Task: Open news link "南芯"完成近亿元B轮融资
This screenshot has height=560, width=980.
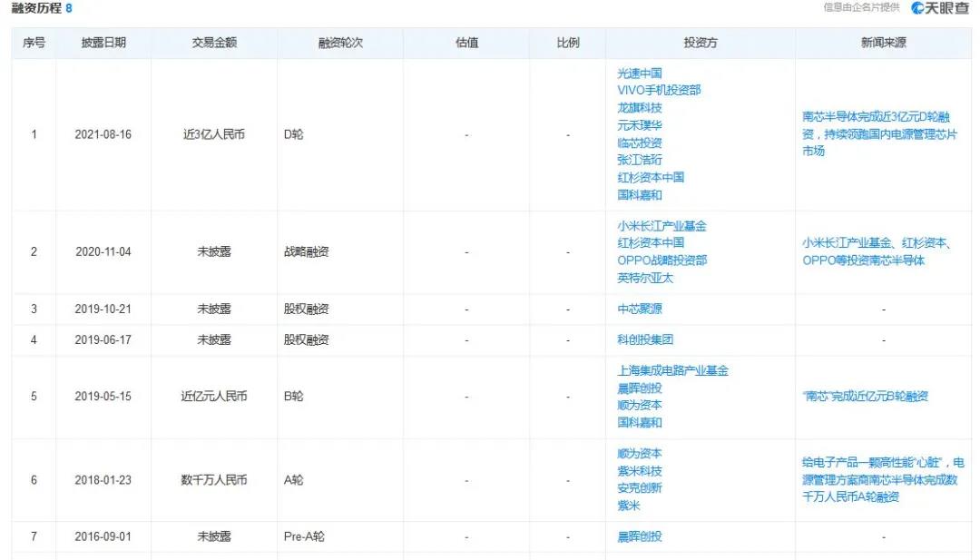Action: [x=865, y=397]
